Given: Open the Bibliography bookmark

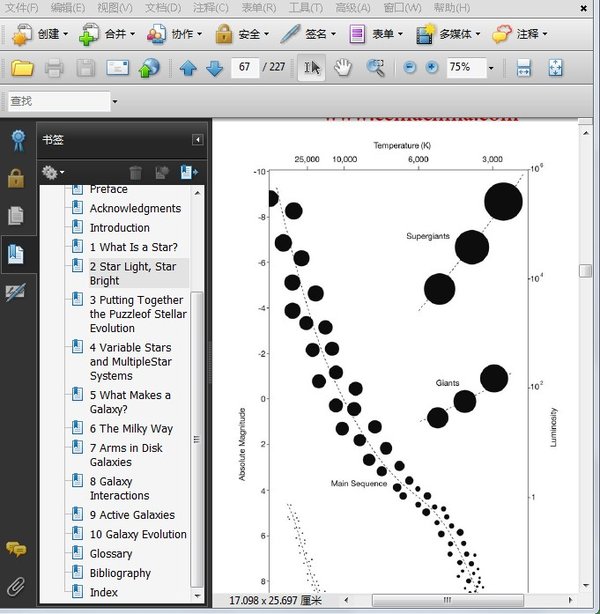Looking at the screenshot, I should point(120,573).
